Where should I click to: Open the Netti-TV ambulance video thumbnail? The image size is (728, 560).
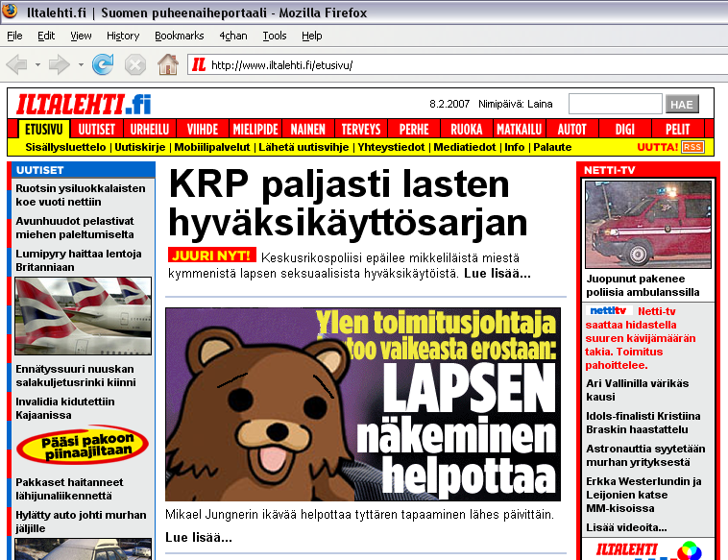648,224
